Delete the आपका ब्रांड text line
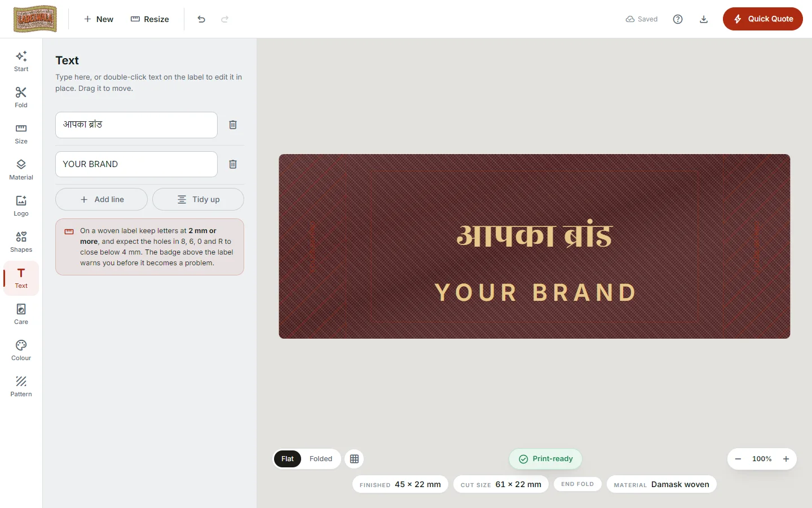The height and width of the screenshot is (508, 812). (233, 125)
